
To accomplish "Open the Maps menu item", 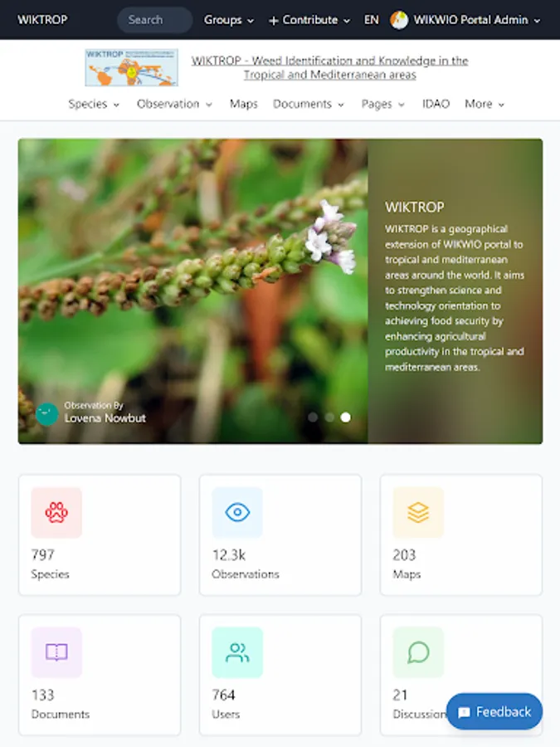I will click(x=243, y=104).
